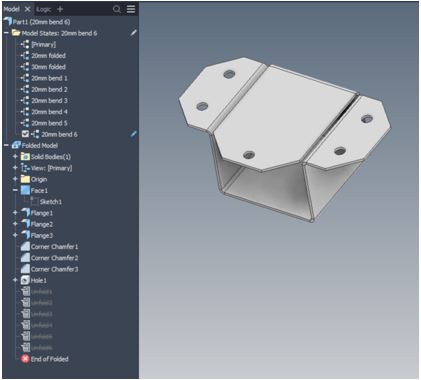Select the suppressed Unfold6 feature
The width and height of the screenshot is (421, 380).
42,348
